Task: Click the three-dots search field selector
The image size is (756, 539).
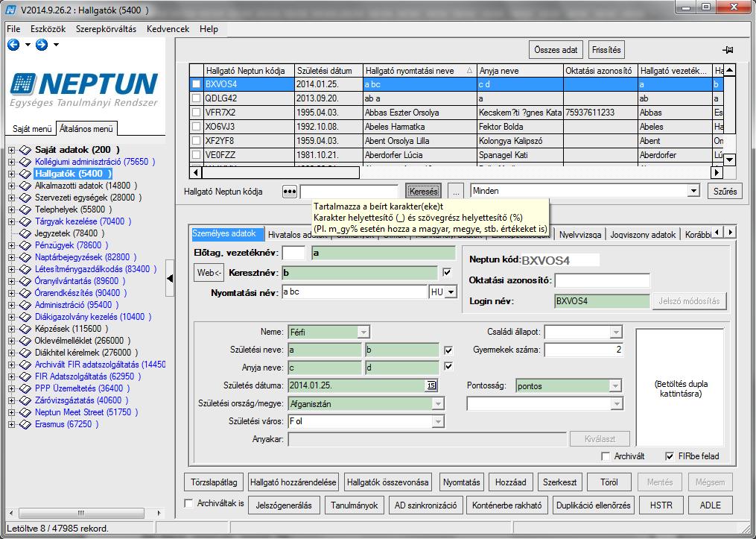Action: [x=289, y=192]
